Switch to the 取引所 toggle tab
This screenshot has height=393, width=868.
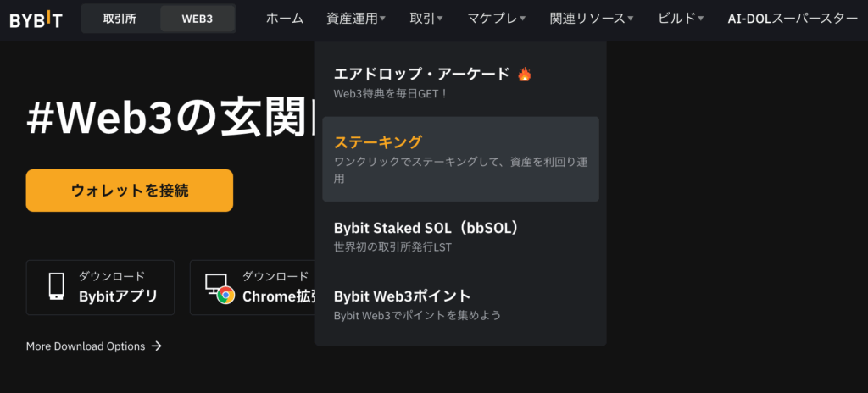pos(120,19)
